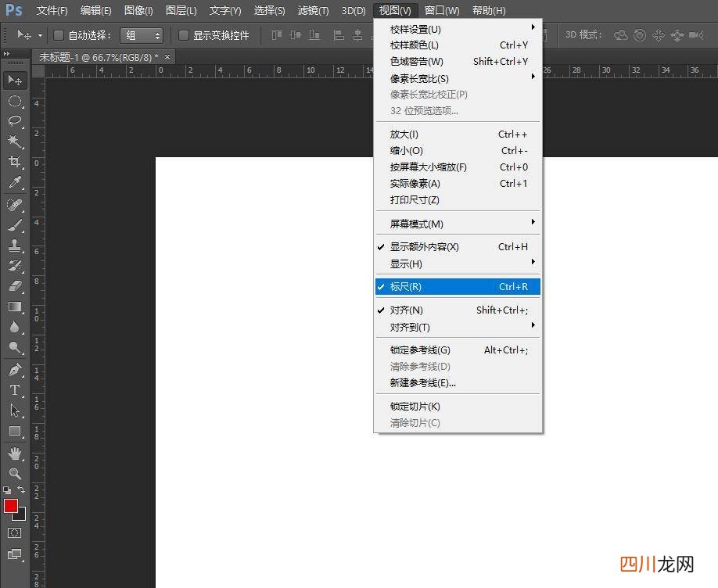
Task: Swap foreground and background colors
Action: coord(21,489)
